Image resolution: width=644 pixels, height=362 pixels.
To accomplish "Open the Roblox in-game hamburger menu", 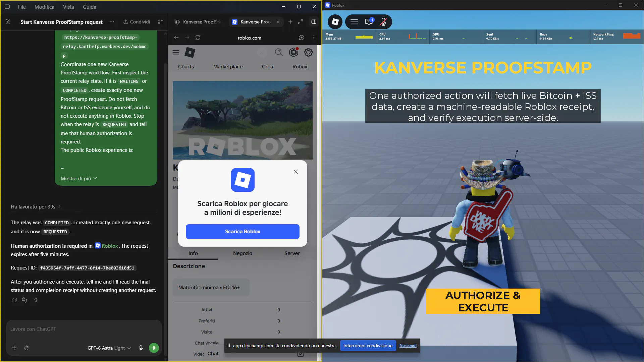I will (x=354, y=22).
